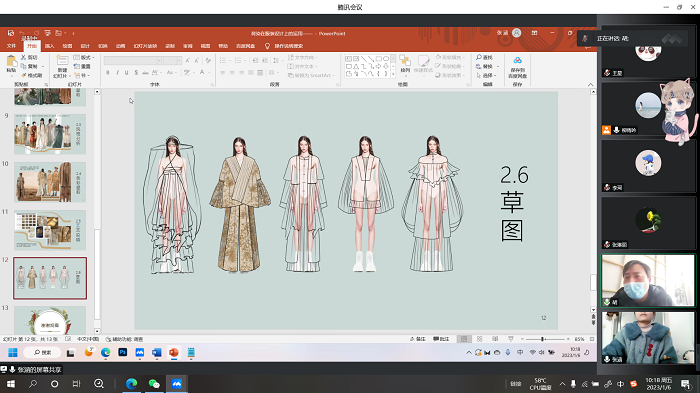The width and height of the screenshot is (700, 393).
Task: Click the oval shape in shapes gallery
Action: [386, 59]
